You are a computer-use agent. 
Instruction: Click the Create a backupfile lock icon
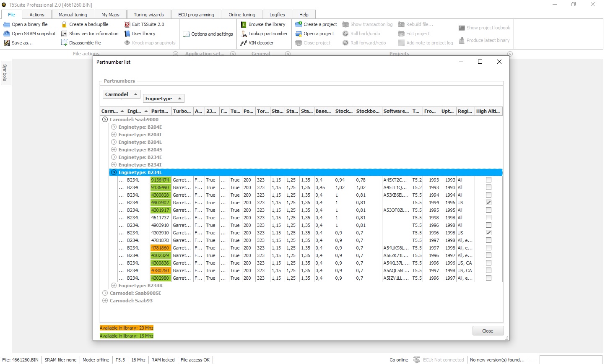(64, 24)
